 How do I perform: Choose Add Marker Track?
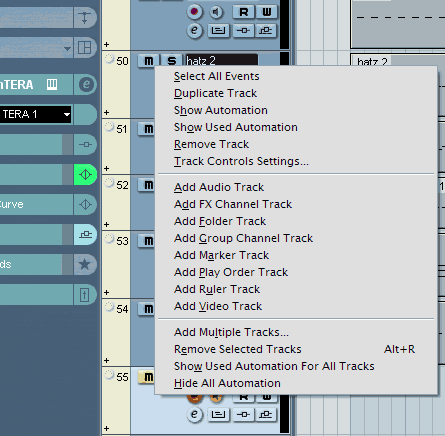coord(221,255)
